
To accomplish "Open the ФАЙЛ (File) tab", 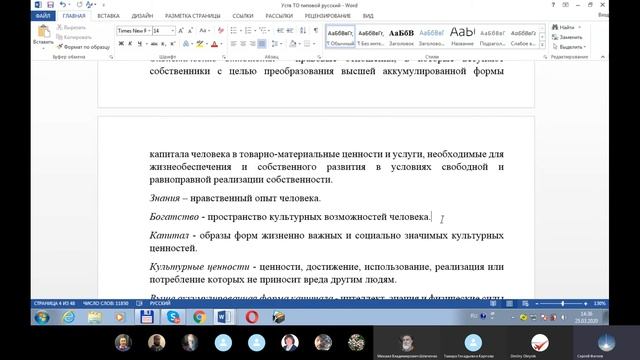I will (43, 16).
